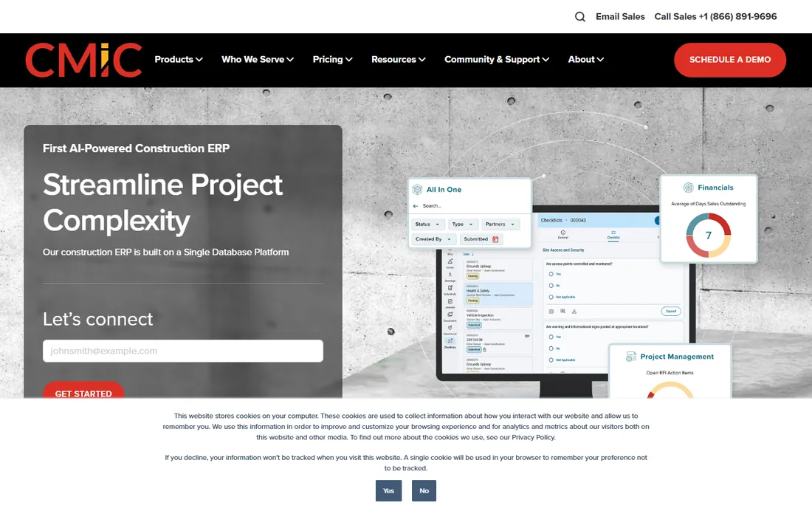
Task: Click the Schedule a Demo button
Action: click(x=729, y=60)
